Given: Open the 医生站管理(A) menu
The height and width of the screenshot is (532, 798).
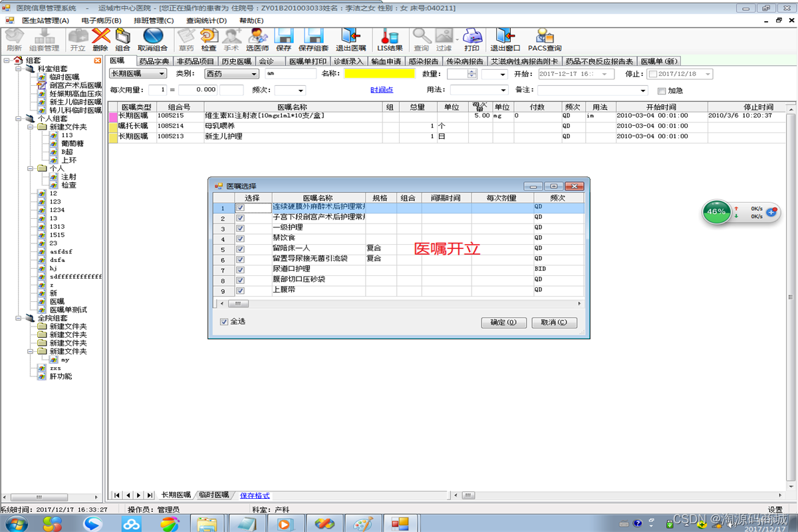Looking at the screenshot, I should [x=45, y=21].
